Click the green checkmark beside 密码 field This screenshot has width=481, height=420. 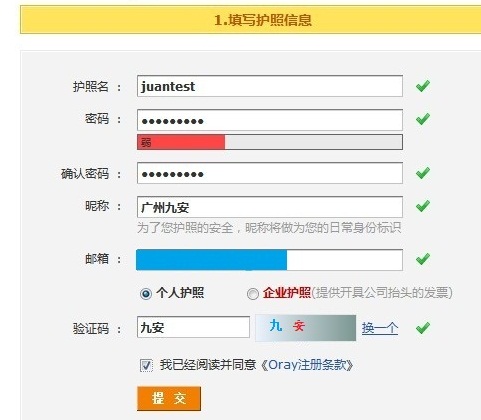tap(423, 119)
